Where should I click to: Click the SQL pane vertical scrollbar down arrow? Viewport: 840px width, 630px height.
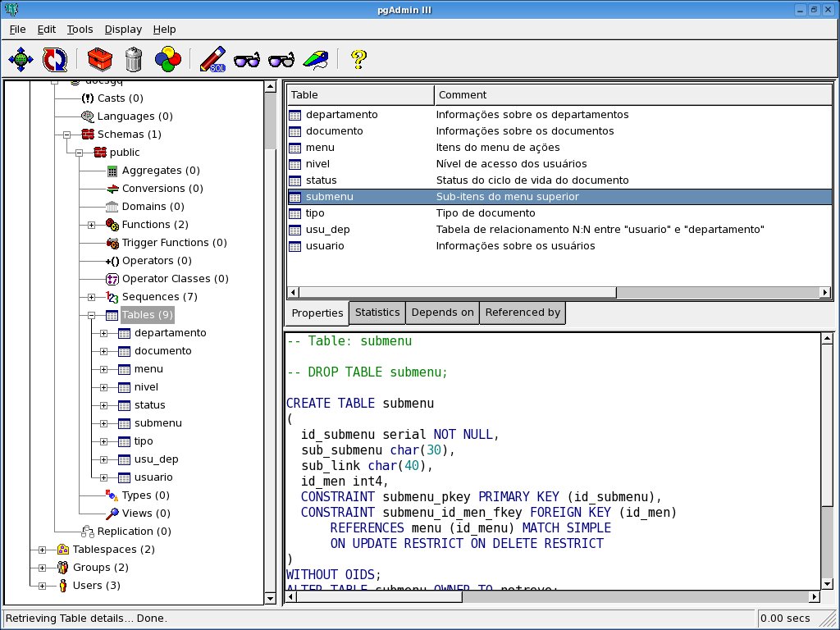tap(827, 584)
